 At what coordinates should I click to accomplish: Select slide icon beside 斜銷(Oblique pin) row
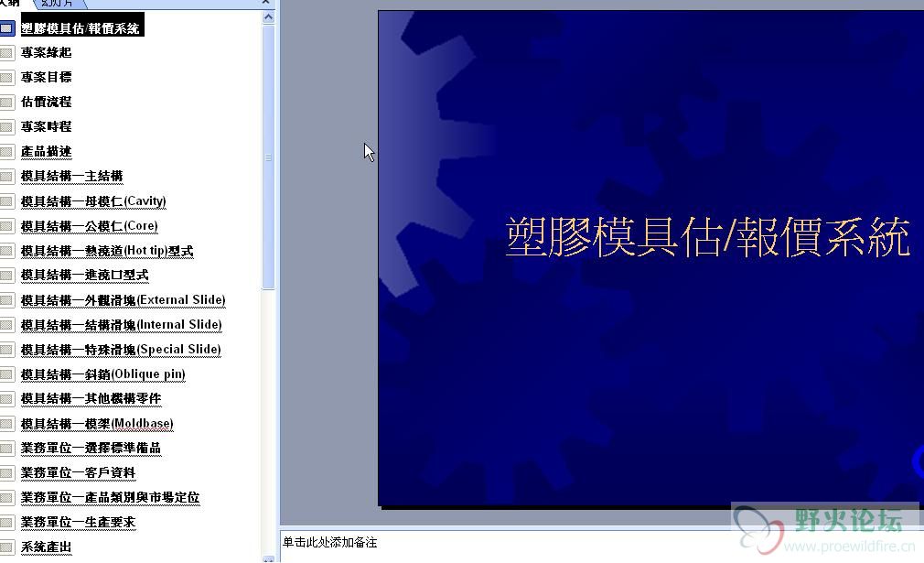(x=6, y=374)
